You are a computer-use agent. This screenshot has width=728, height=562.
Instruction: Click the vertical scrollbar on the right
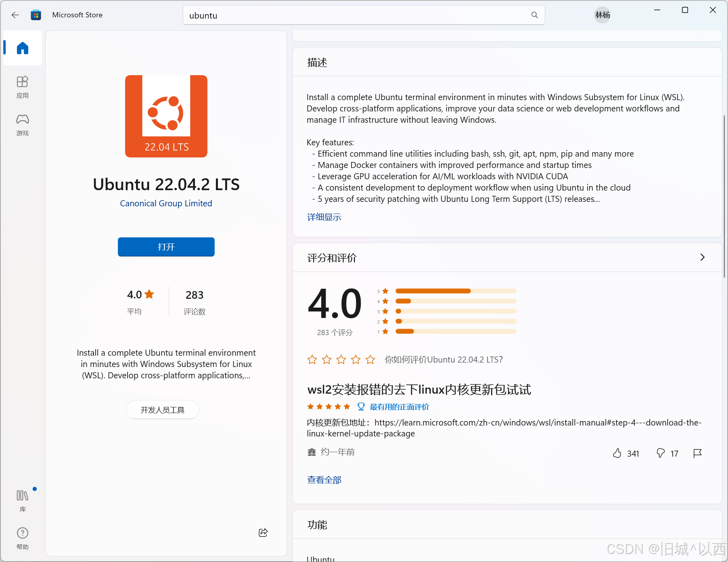point(724,196)
